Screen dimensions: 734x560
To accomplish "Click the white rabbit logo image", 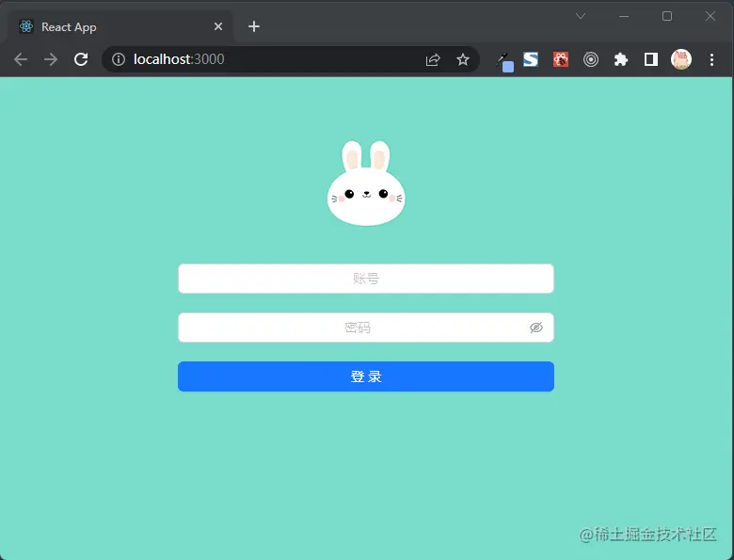I will click(x=366, y=184).
